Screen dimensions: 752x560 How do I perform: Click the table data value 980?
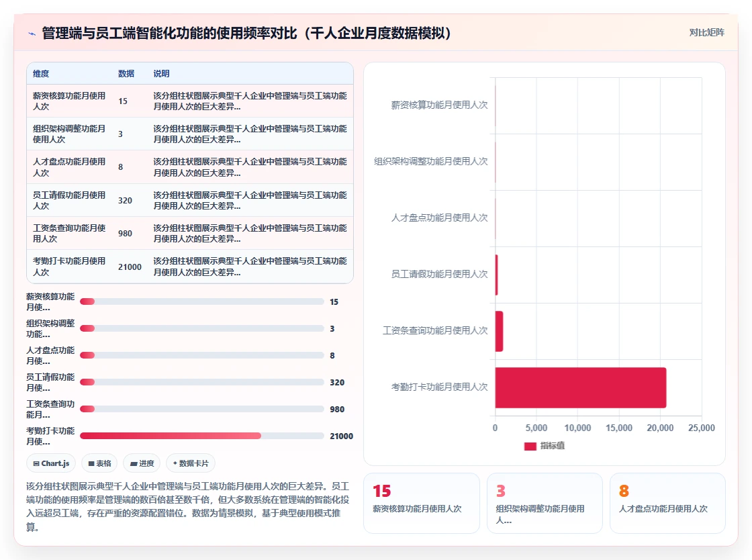point(125,234)
